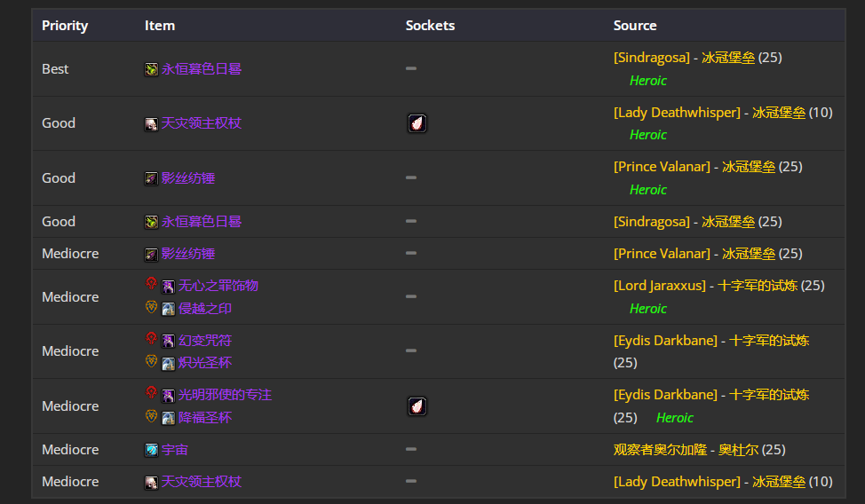Select the 影丝纺锤 item link in the Mediocre row

click(x=187, y=254)
